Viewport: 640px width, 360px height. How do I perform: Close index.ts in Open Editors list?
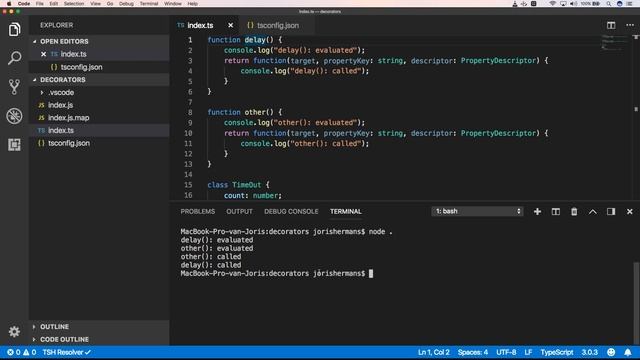(43, 54)
